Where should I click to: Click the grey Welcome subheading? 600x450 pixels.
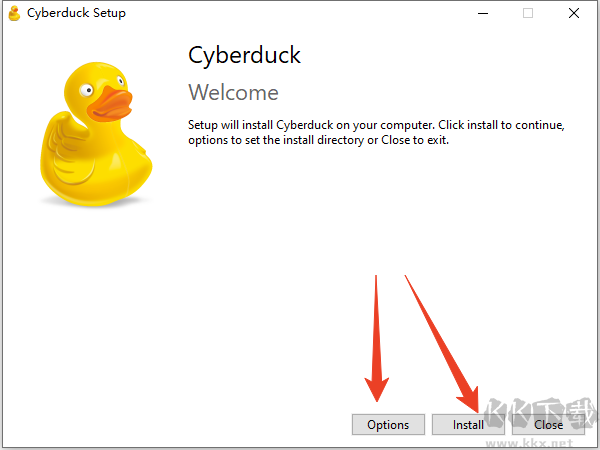coord(234,93)
